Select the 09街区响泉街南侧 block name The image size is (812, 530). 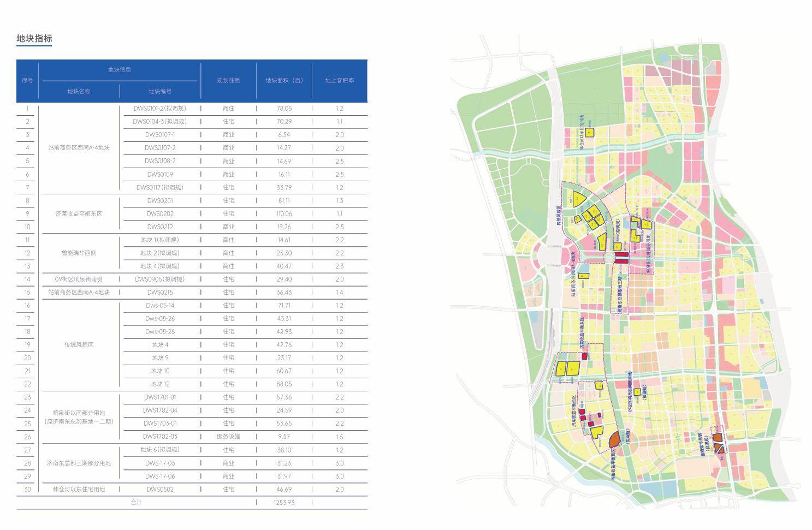click(79, 279)
